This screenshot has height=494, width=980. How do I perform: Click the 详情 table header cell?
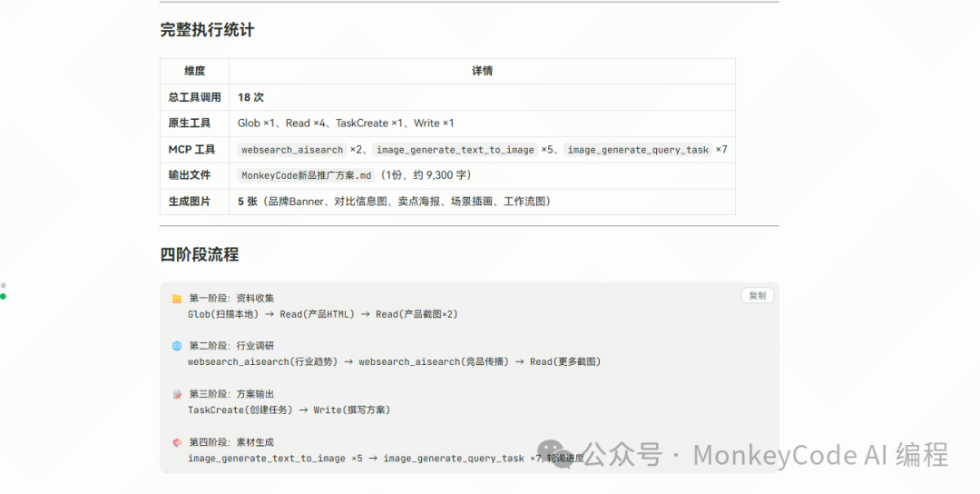click(x=482, y=72)
